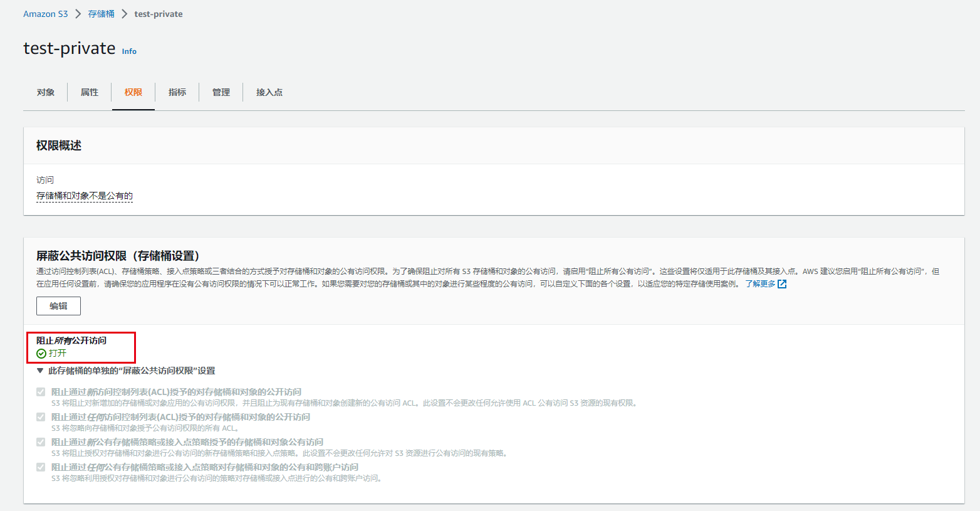Click the breadcrumb chevron after 存储桶
Image resolution: width=980 pixels, height=511 pixels.
coord(125,14)
